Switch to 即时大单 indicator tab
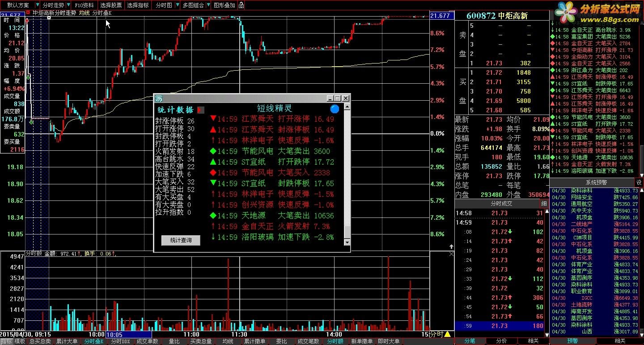644x345 pixels. (x=389, y=341)
